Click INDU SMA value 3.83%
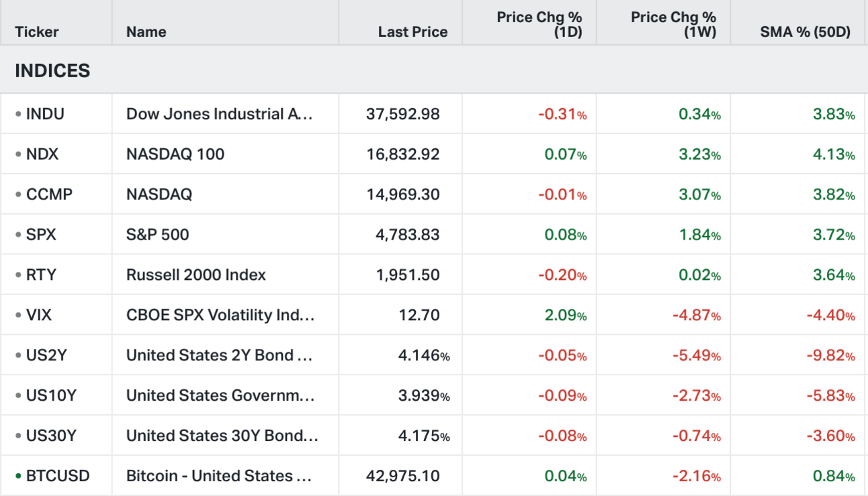The image size is (868, 496). (834, 114)
